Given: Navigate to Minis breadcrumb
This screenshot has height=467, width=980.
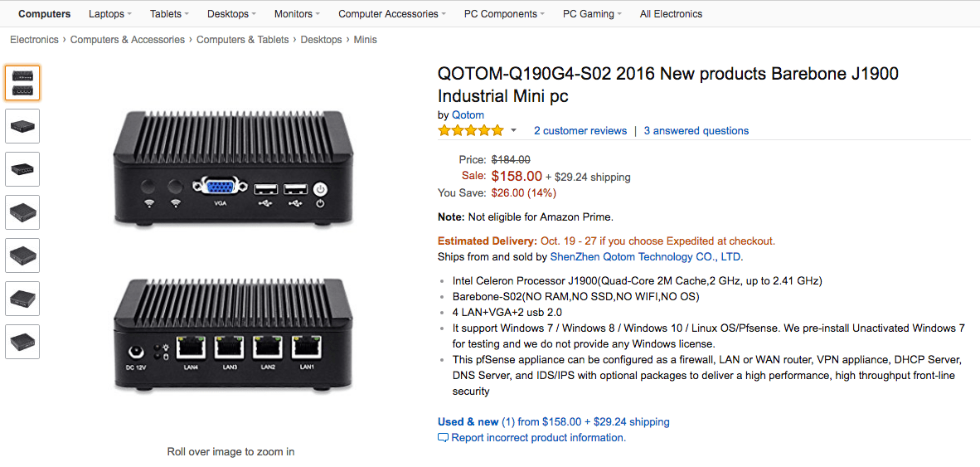Looking at the screenshot, I should pyautogui.click(x=366, y=39).
